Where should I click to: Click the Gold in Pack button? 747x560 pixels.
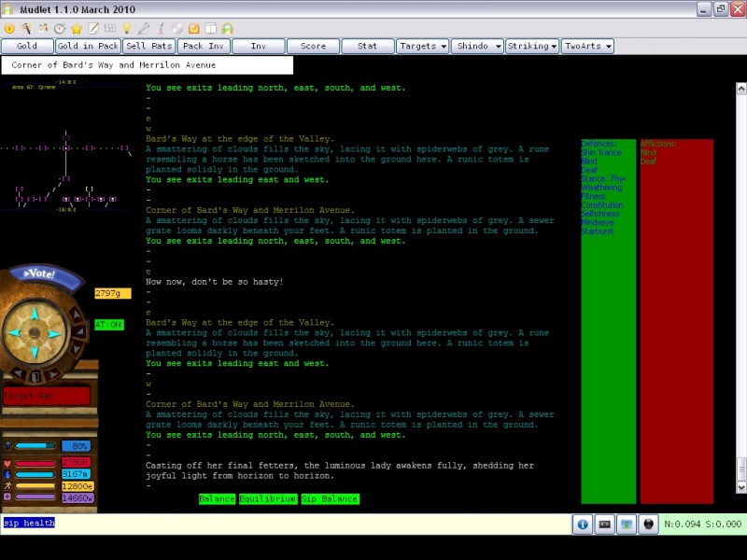[88, 46]
